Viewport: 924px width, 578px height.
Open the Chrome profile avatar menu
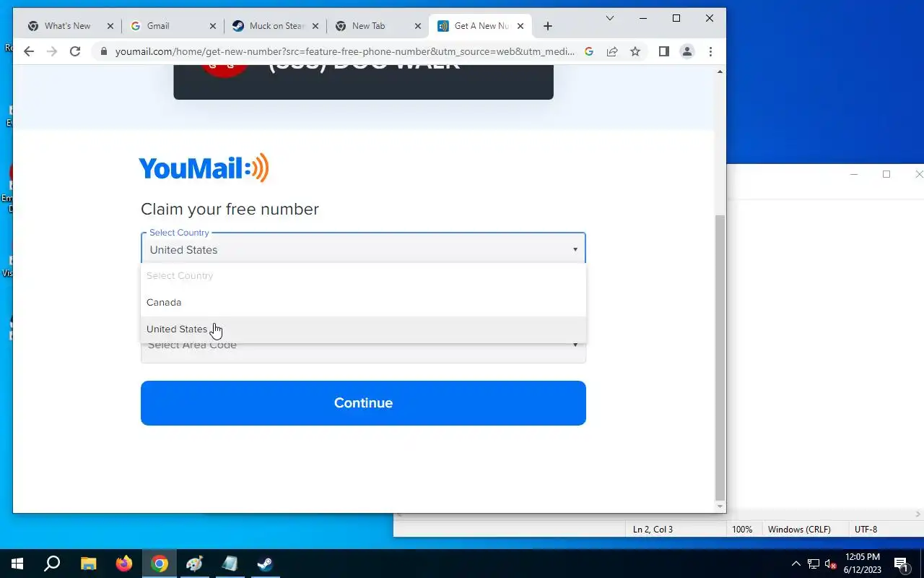pyautogui.click(x=687, y=51)
